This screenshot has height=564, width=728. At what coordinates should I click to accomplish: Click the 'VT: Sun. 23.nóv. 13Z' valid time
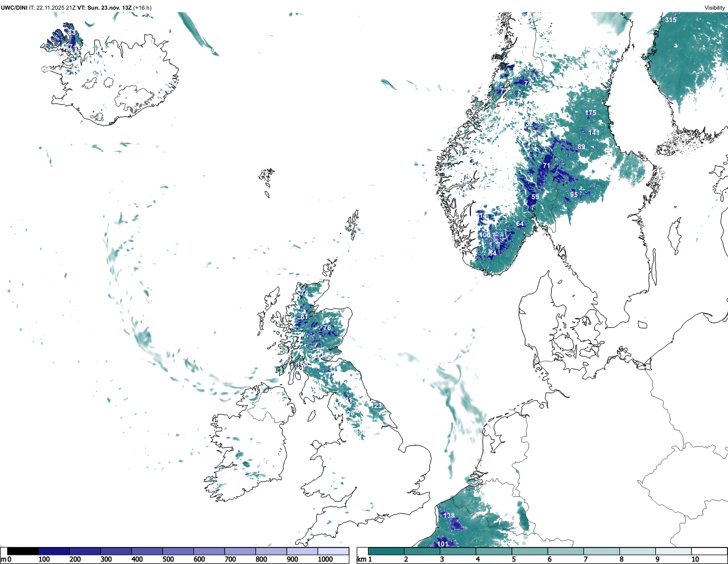[105, 7]
